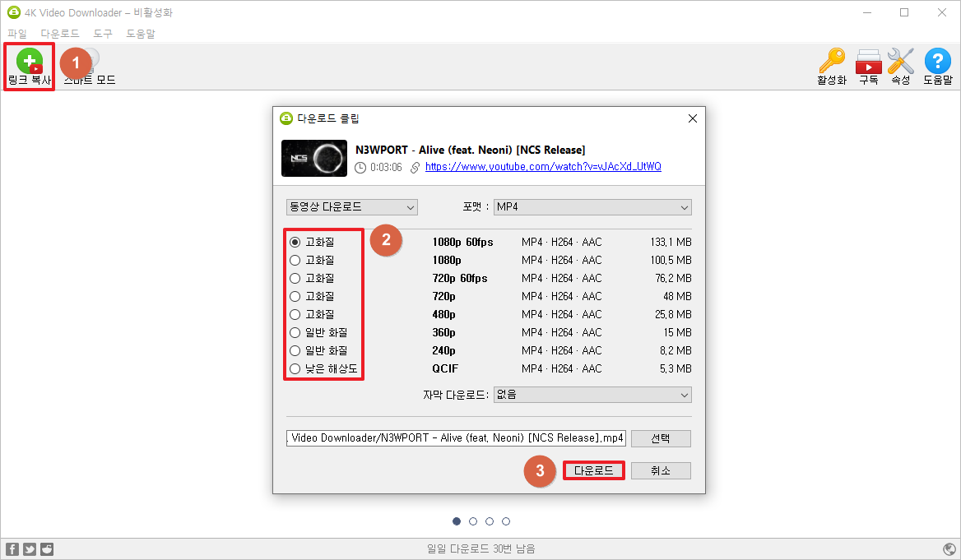This screenshot has width=961, height=560.
Task: Minimize the 4K Video Downloader window
Action: point(866,13)
